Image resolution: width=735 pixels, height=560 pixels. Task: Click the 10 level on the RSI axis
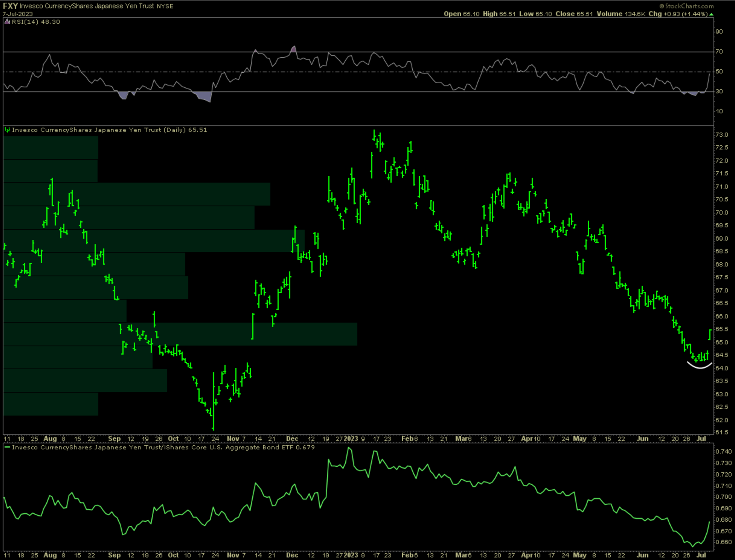click(x=719, y=111)
